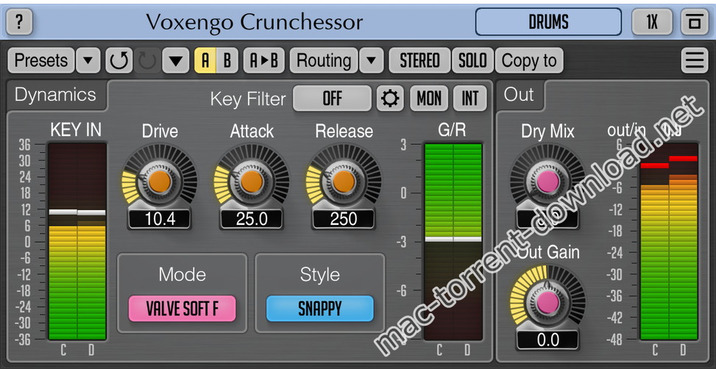
Task: Click the Out Gain knob
Action: click(548, 301)
